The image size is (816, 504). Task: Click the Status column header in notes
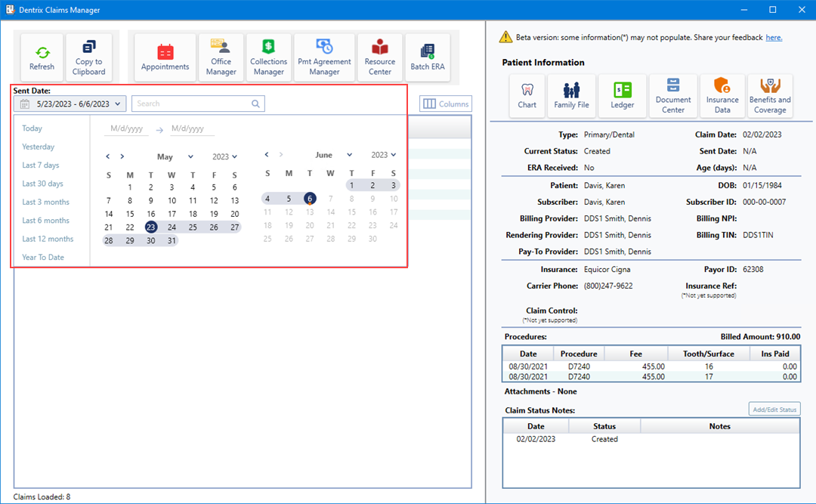604,426
